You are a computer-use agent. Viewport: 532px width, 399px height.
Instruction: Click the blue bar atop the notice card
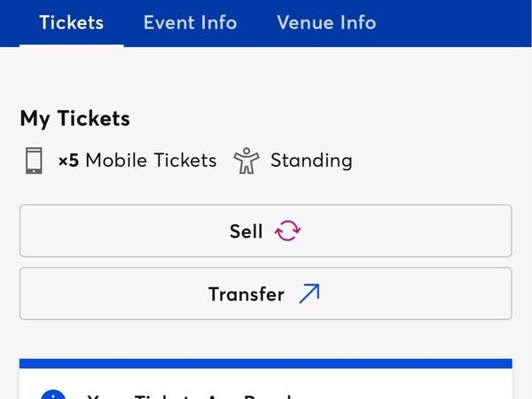pos(266,363)
